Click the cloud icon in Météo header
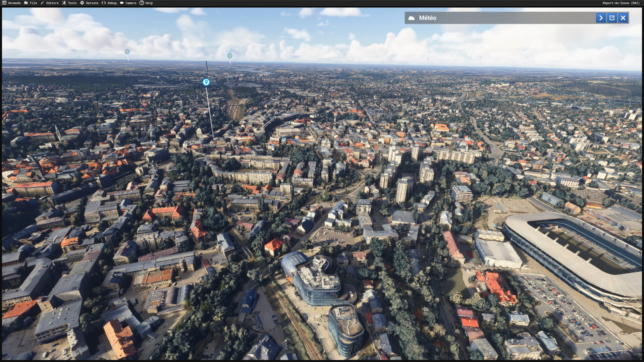Screen dimensions: 644x362 tap(411, 18)
